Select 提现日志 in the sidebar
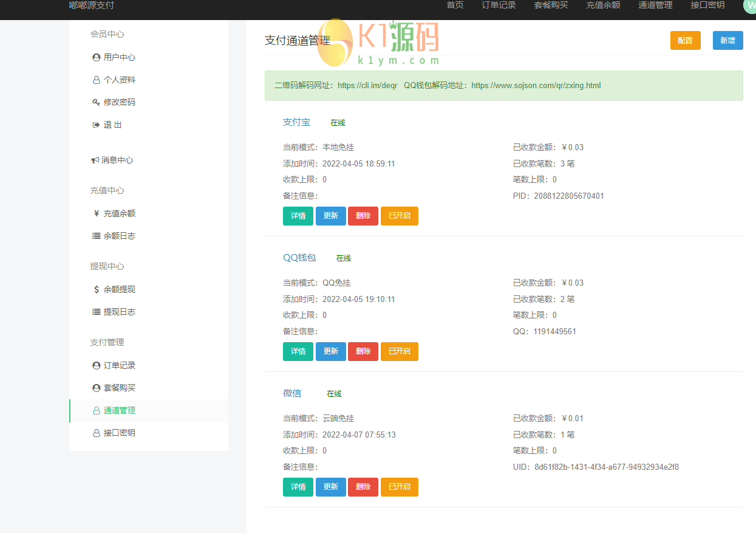 click(119, 312)
